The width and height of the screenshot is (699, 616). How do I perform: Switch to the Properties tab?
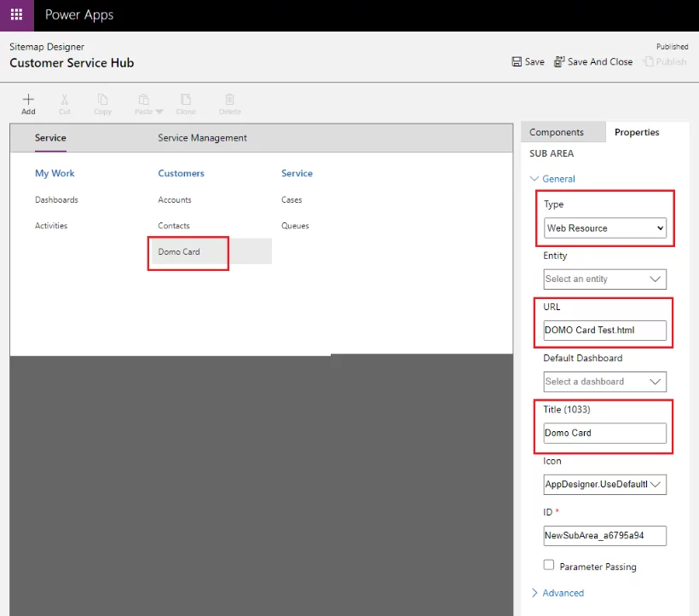[637, 132]
